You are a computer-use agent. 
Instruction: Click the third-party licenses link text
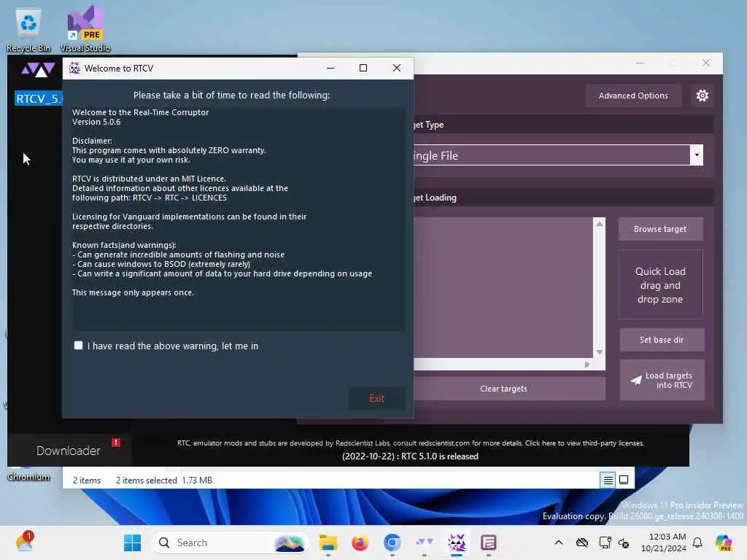click(x=584, y=443)
